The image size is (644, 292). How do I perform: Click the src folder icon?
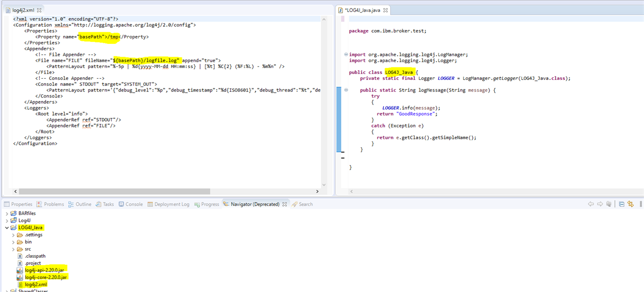20,249
